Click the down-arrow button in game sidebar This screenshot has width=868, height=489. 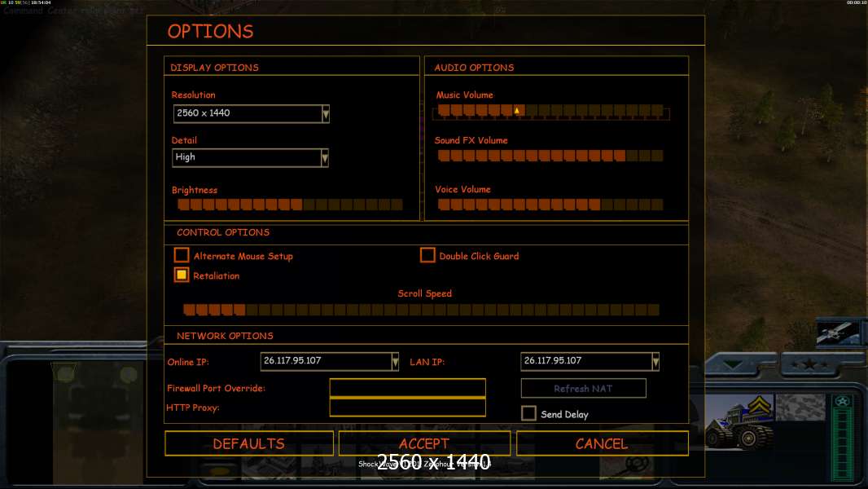tap(734, 364)
